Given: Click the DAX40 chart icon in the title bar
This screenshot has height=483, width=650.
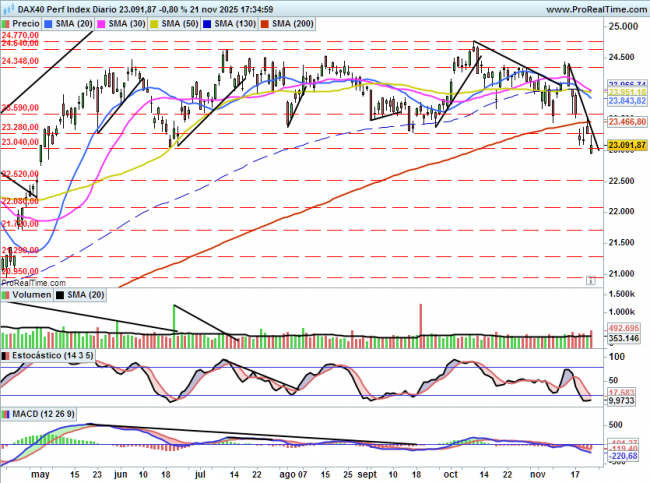Looking at the screenshot, I should 8,8.
